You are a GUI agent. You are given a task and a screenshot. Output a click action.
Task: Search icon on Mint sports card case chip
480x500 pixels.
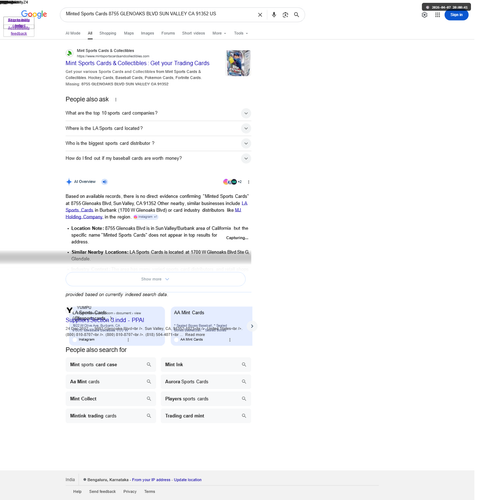(x=149, y=365)
